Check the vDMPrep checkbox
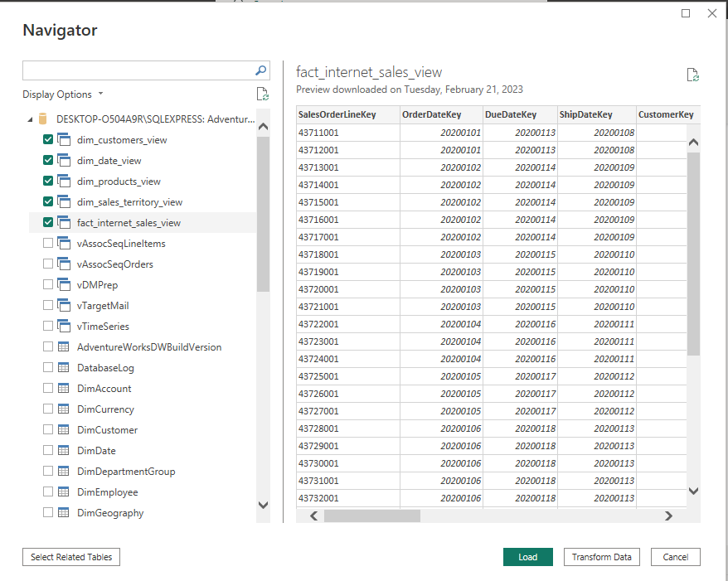Viewport: 728px width, 581px height. [48, 284]
